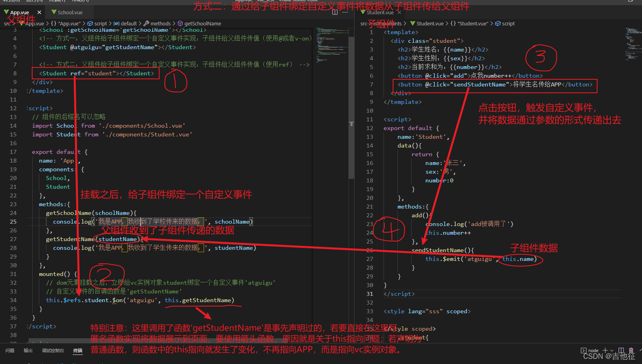Click the Vue icon on the App.vue tab

(x=6, y=12)
